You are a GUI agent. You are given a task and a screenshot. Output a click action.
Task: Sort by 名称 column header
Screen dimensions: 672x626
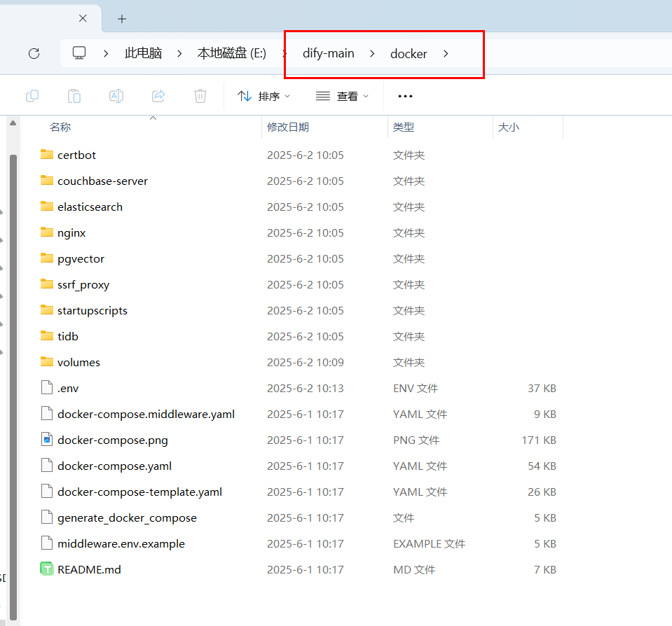[x=60, y=127]
